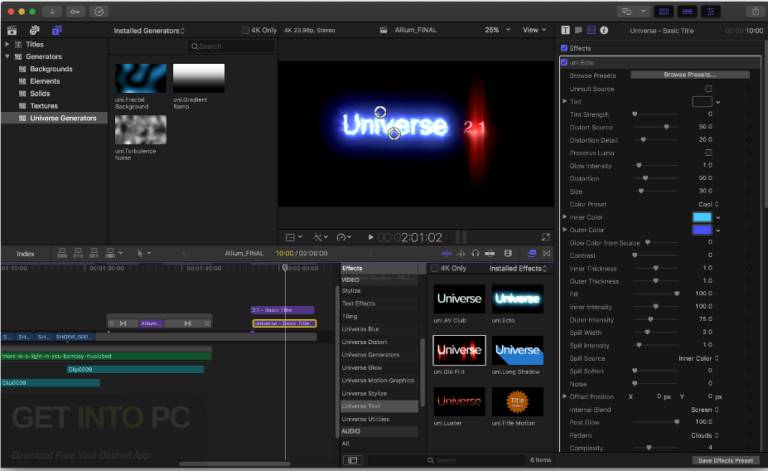This screenshot has width=768, height=471.
Task: Select the Titles and Generators sidebar icon
Action: [57, 30]
